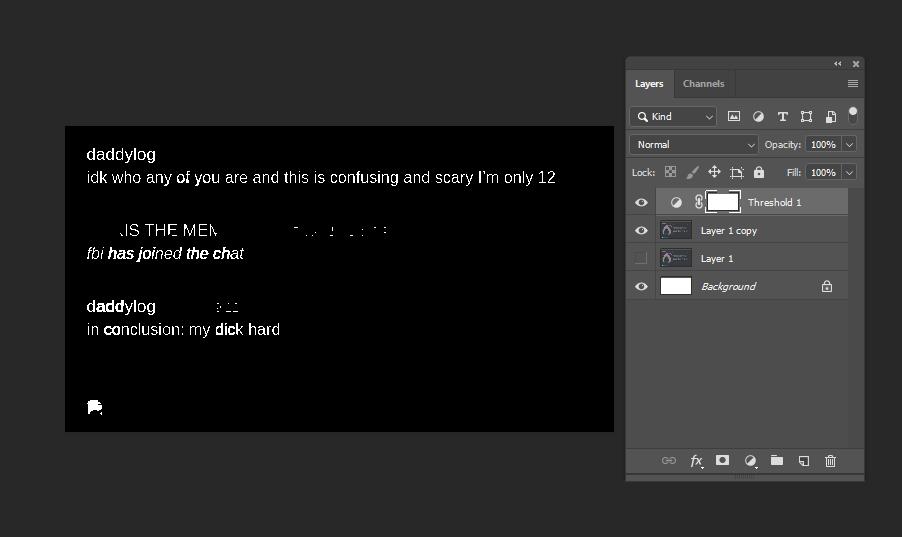The height and width of the screenshot is (537, 902).
Task: Select the Background layer name
Action: 728,286
